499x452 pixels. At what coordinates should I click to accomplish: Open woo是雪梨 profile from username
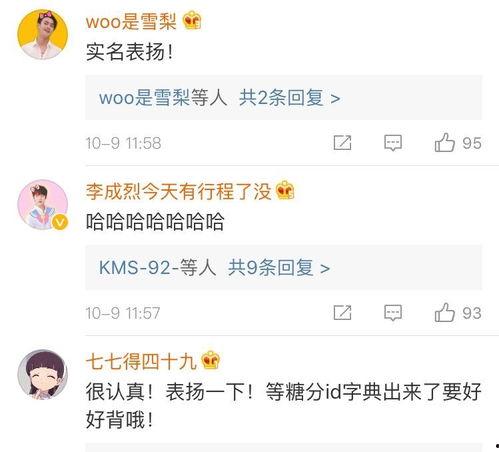click(x=131, y=22)
